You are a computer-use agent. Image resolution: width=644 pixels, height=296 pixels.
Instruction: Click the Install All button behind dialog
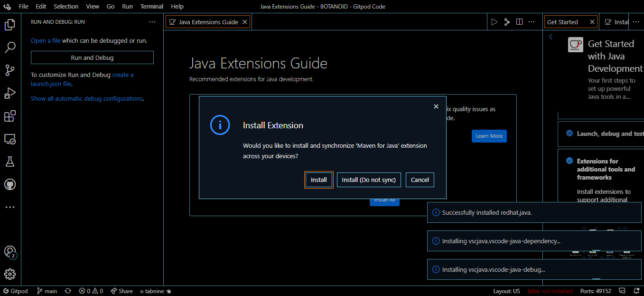coord(384,202)
